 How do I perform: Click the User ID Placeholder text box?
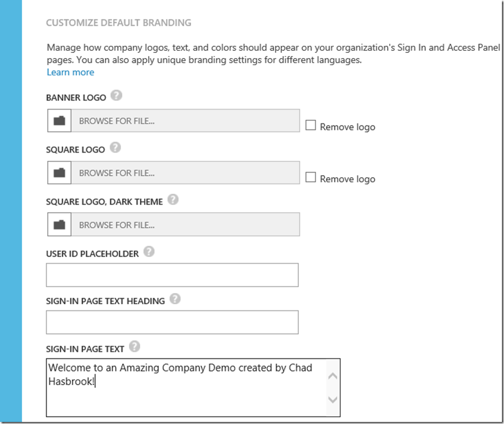(x=172, y=275)
